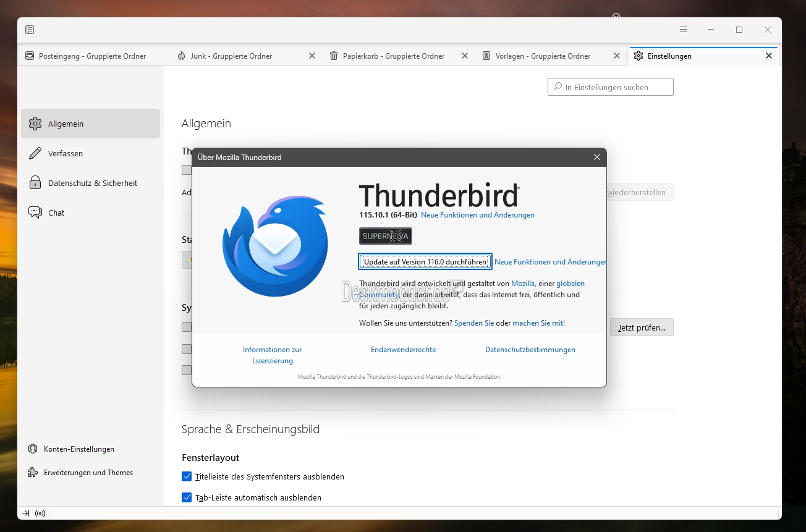This screenshot has width=806, height=532.
Task: Open Datenschutz & Sicherheit settings
Action: pos(90,183)
